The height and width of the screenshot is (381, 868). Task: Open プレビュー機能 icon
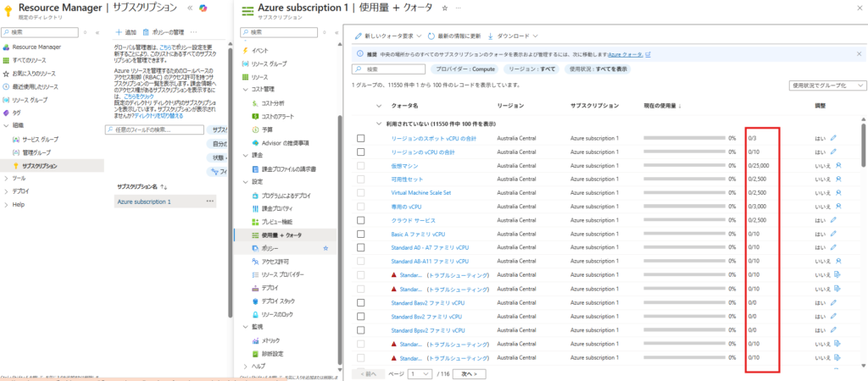pyautogui.click(x=255, y=222)
